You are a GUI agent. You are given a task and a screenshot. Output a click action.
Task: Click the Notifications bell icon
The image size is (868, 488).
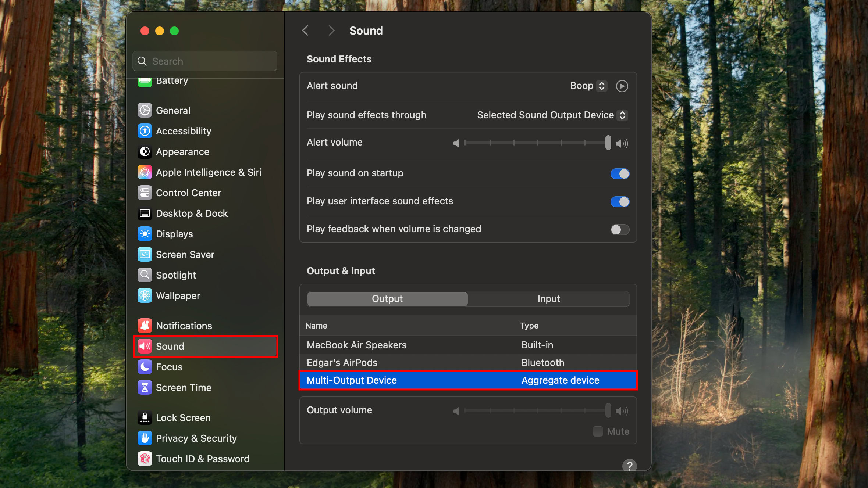click(x=145, y=326)
